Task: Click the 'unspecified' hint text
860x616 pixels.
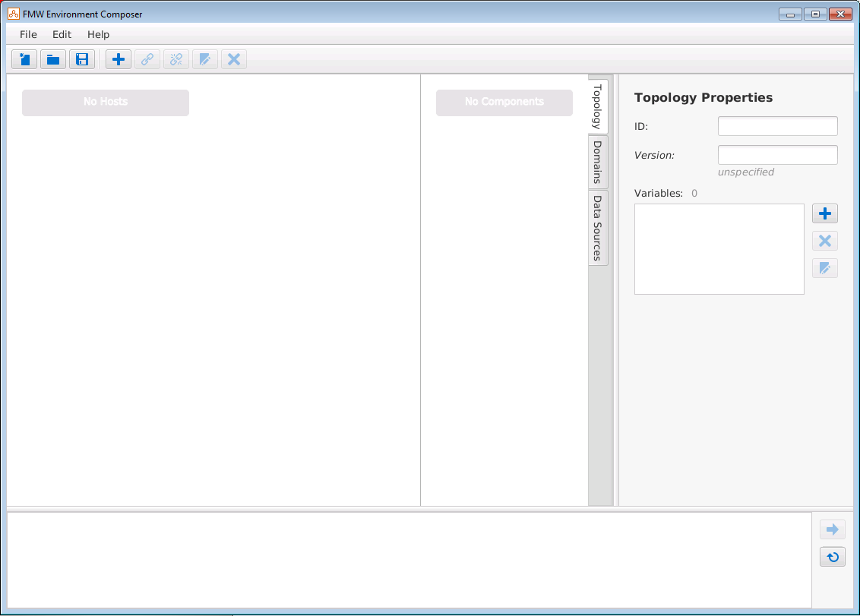Action: (746, 172)
